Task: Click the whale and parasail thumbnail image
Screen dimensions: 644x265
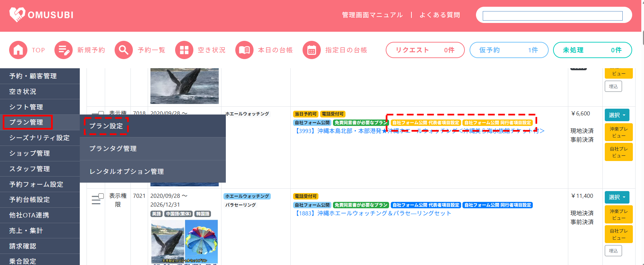Action: tap(185, 241)
